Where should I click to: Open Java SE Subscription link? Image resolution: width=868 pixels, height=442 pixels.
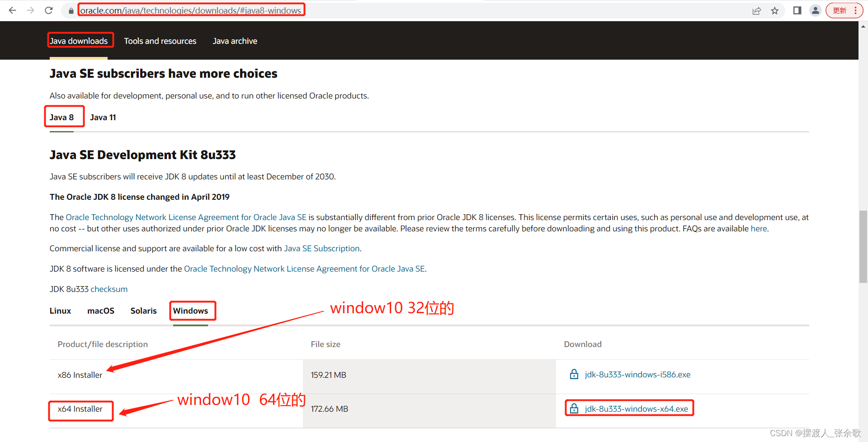point(322,249)
